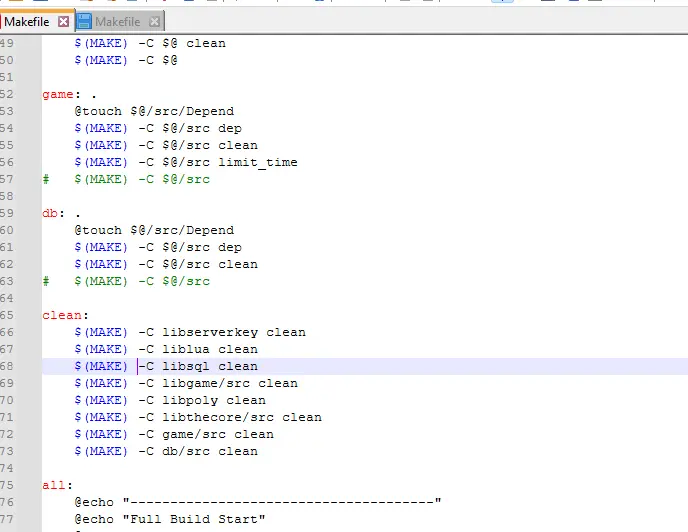This screenshot has width=688, height=532.
Task: Place cursor on '$(MAKE) -C $@ clean' line
Action: [x=150, y=43]
